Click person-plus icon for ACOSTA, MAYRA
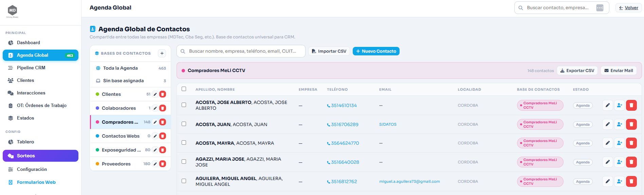The height and width of the screenshot is (195, 644). click(620, 143)
